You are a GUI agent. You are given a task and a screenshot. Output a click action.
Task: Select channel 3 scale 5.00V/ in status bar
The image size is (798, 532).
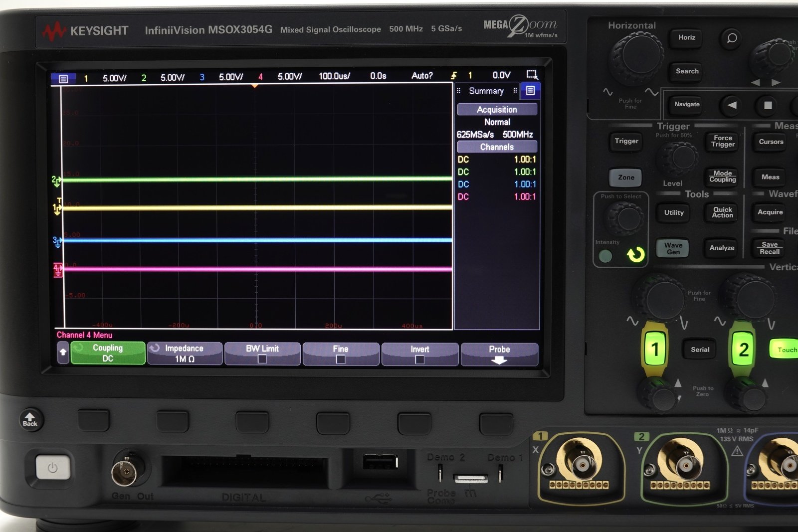click(231, 77)
